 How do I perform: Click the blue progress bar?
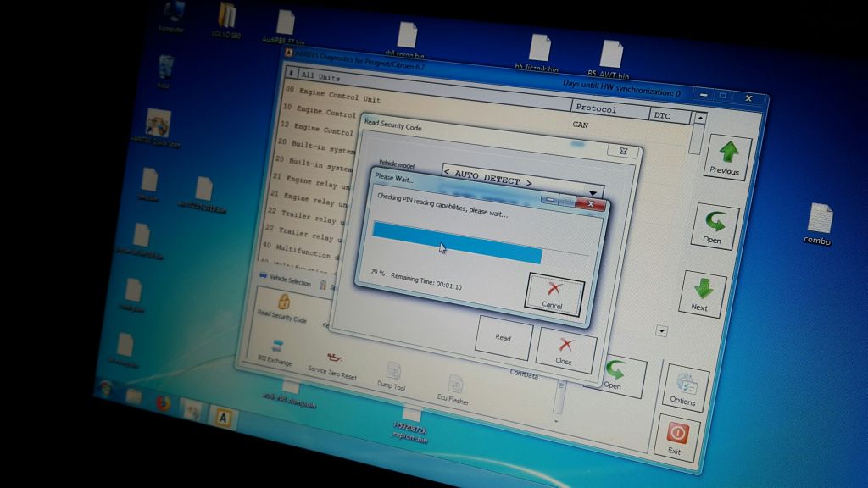click(x=457, y=242)
